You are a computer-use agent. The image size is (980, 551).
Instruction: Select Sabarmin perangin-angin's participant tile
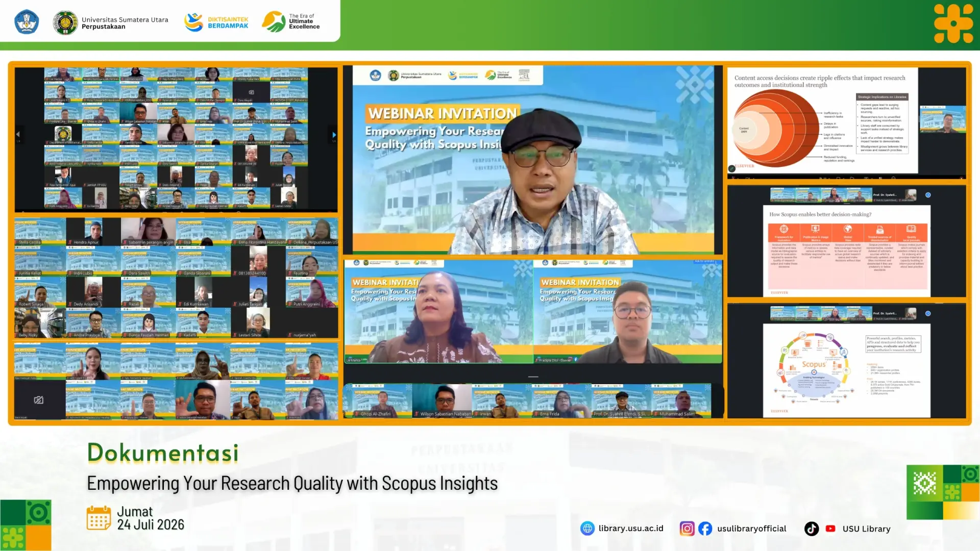click(148, 232)
